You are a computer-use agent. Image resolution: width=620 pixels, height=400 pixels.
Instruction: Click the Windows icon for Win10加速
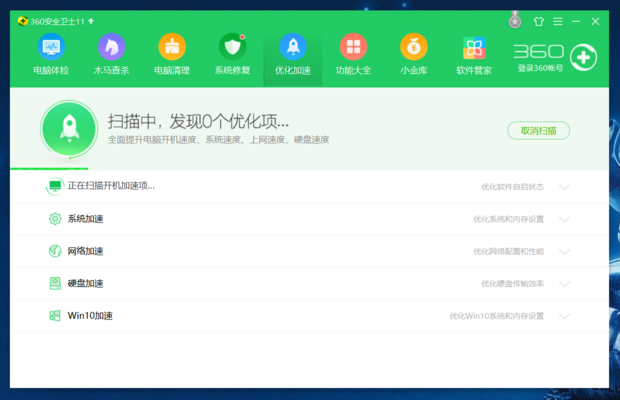coord(55,315)
